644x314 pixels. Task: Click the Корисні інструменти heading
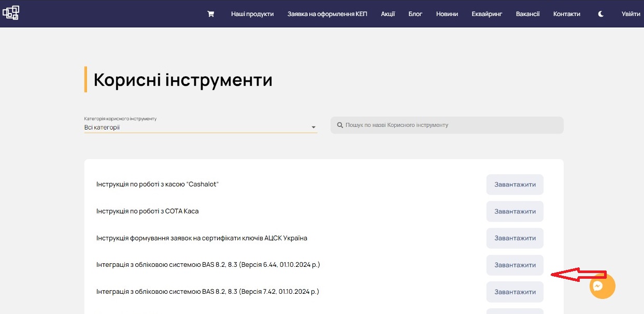point(183,80)
